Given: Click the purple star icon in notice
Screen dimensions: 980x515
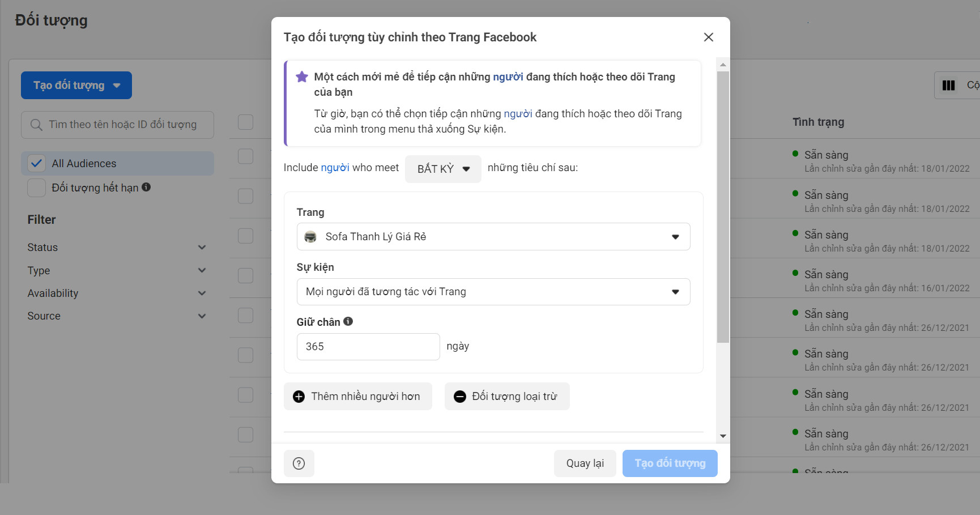Looking at the screenshot, I should [x=302, y=76].
